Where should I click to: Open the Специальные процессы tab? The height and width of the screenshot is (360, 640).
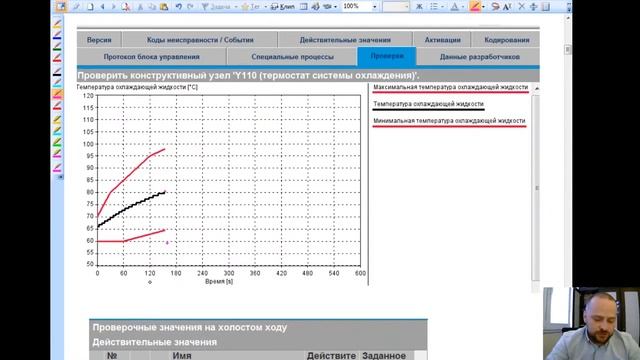click(292, 56)
